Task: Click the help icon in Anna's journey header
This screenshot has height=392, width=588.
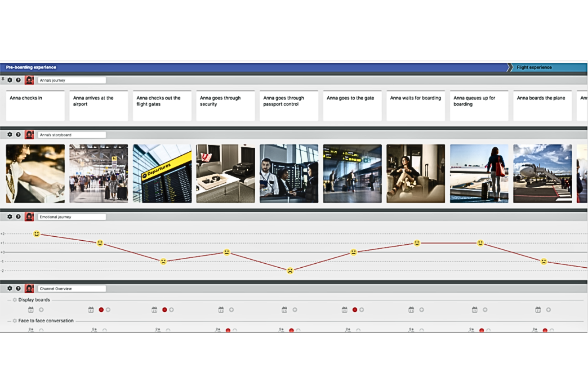Action: pos(17,80)
